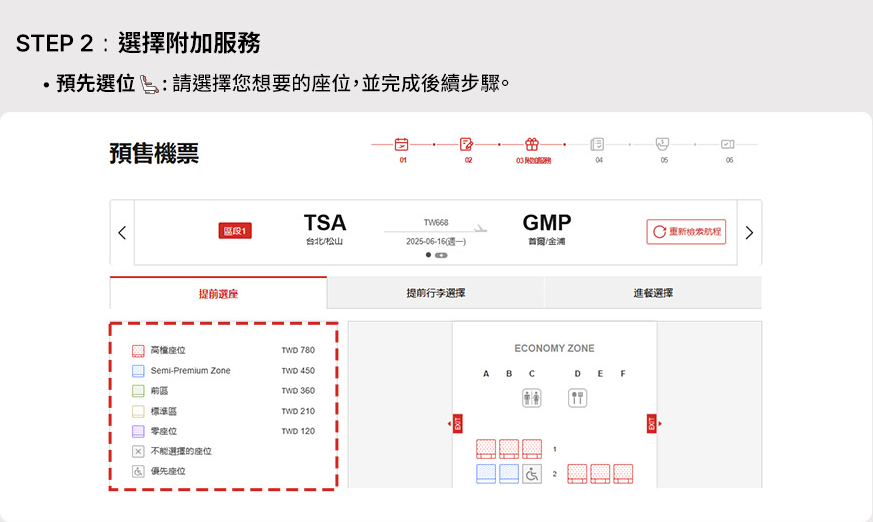Click the step 04 document icon
873x522 pixels.
(598, 144)
